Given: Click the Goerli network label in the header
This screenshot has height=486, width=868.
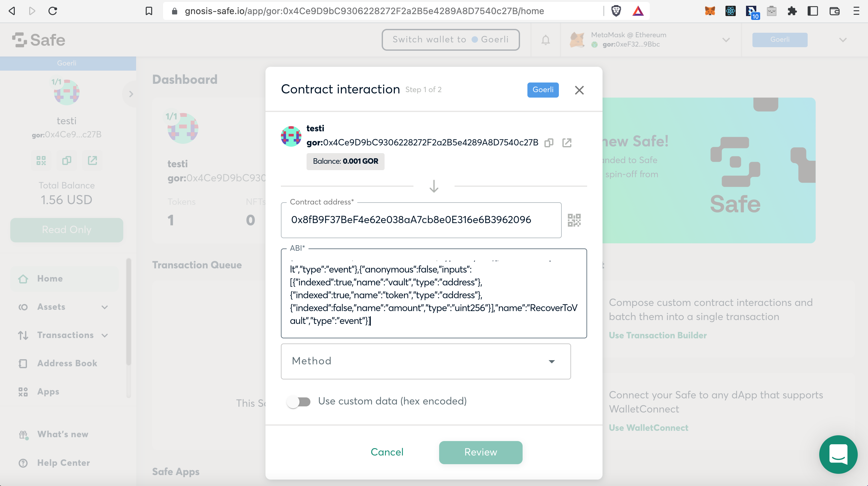Looking at the screenshot, I should coord(780,40).
